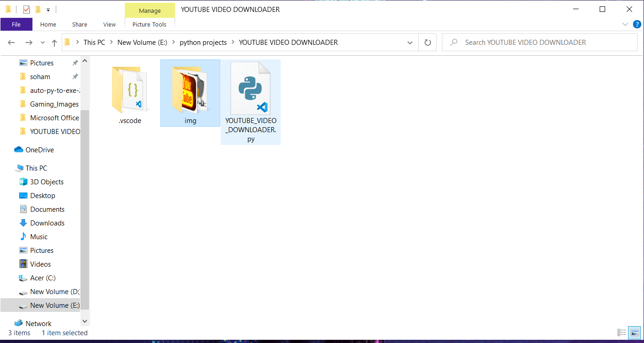Click New Volume (E:) breadcrumb segment
This screenshot has height=343, width=644.
[x=142, y=43]
